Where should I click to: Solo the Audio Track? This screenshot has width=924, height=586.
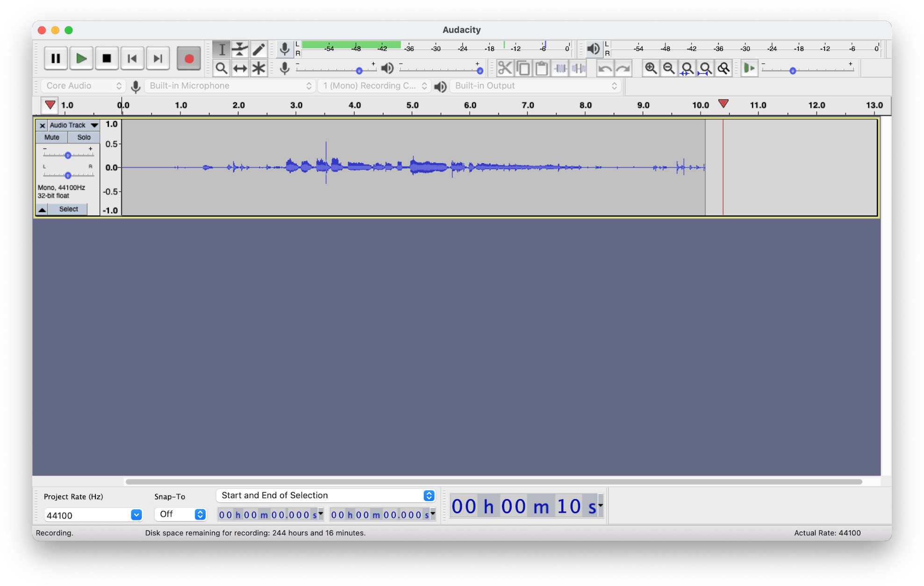[x=84, y=137]
